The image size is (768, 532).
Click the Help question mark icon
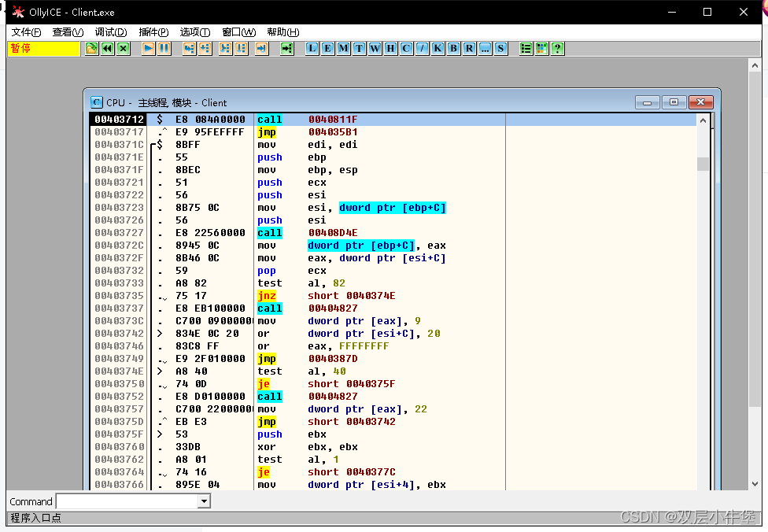557,49
